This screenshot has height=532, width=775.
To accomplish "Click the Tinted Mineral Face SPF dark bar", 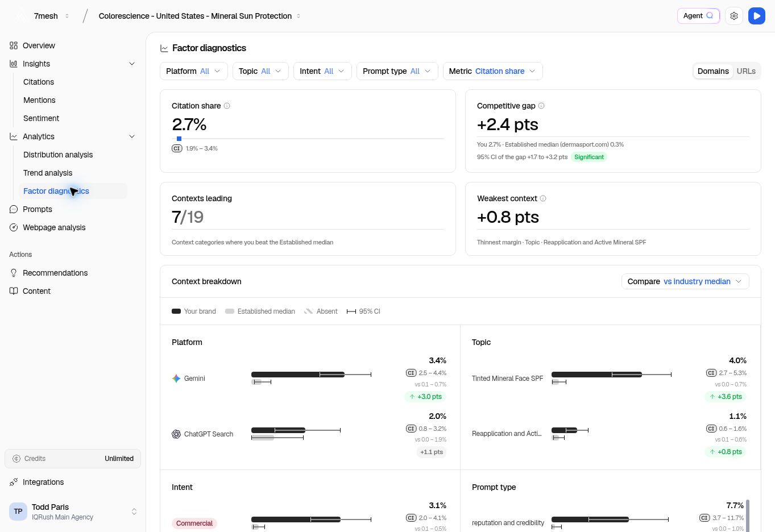I will click(596, 375).
